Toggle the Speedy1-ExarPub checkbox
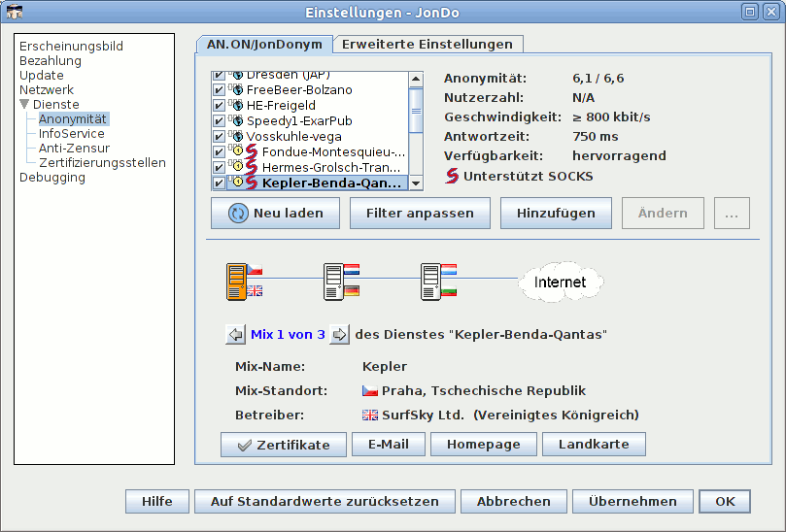The width and height of the screenshot is (786, 532). pos(219,120)
